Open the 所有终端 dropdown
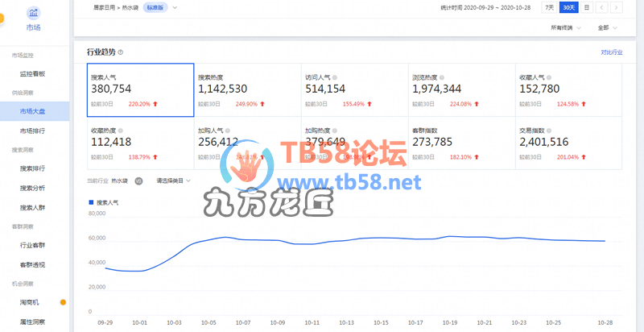 566,28
